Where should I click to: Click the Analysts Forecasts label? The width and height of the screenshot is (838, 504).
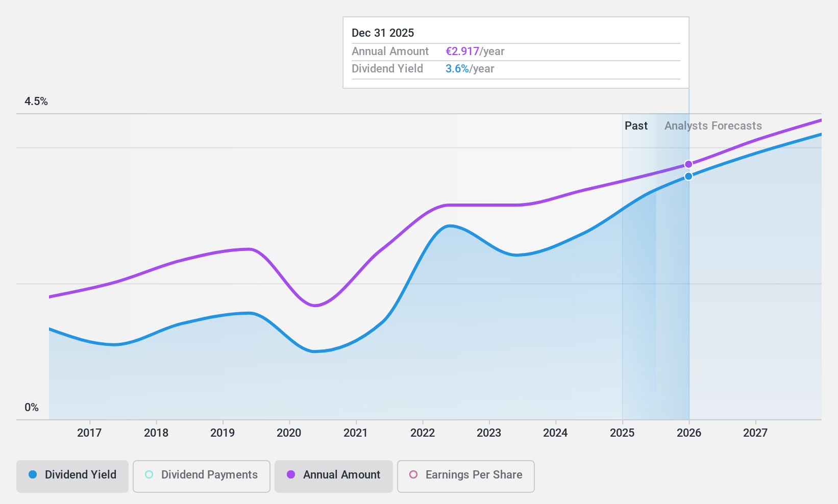[713, 126]
